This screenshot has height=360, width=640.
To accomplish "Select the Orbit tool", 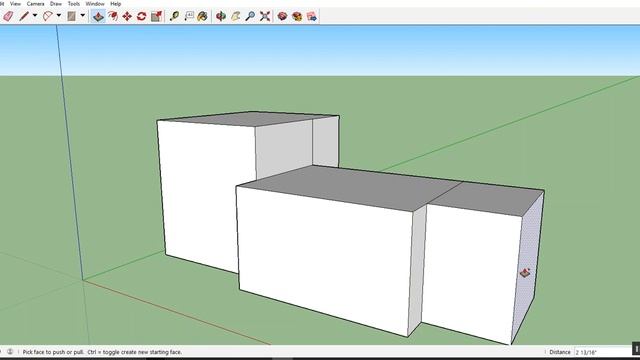I will pos(221,16).
